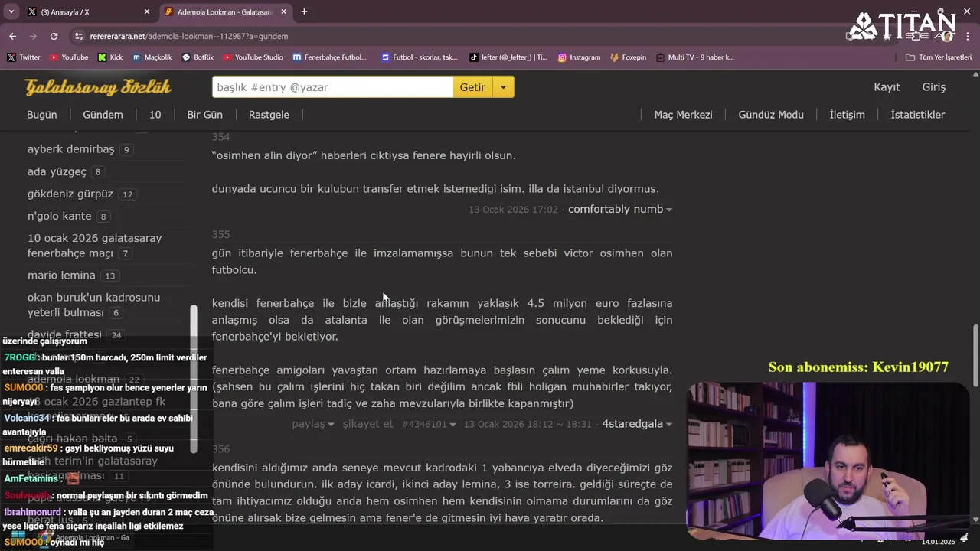
Task: Open Maç Merkezi
Action: (x=683, y=115)
